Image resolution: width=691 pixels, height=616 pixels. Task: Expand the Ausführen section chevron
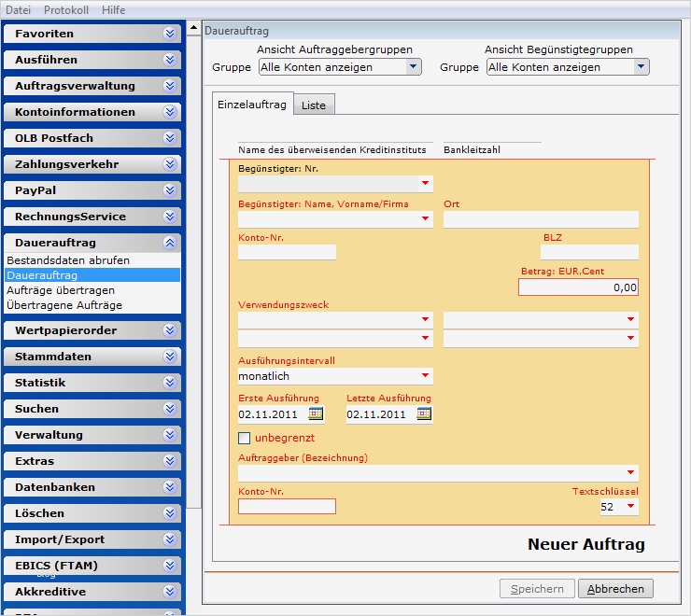pyautogui.click(x=170, y=60)
